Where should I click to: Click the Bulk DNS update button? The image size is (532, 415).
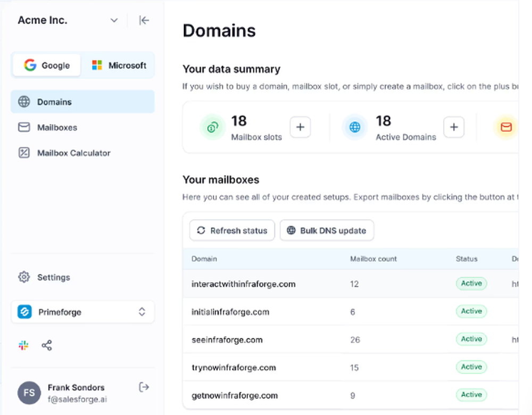tap(327, 230)
